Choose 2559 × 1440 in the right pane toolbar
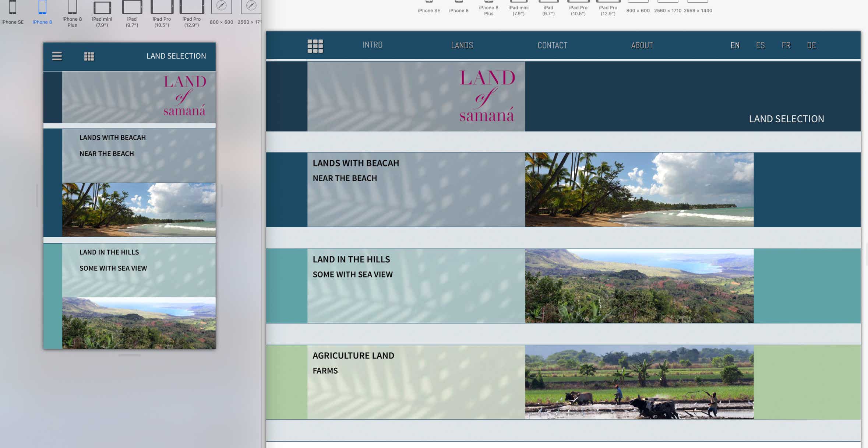This screenshot has width=868, height=448. [698, 7]
